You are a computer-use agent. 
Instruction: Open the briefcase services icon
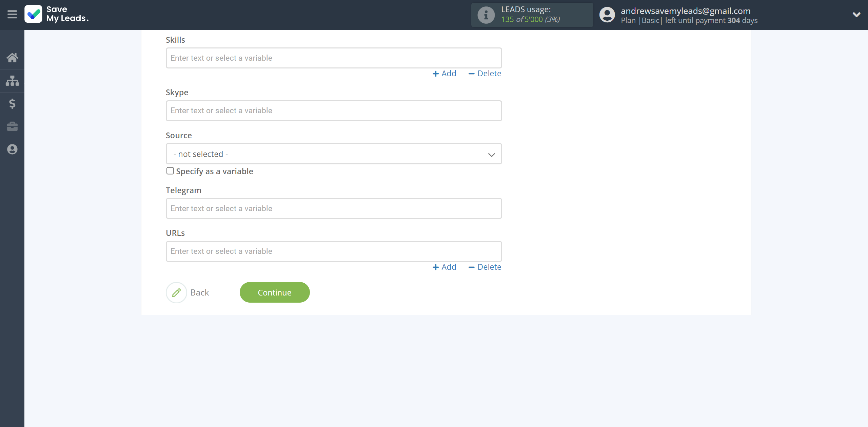[12, 126]
